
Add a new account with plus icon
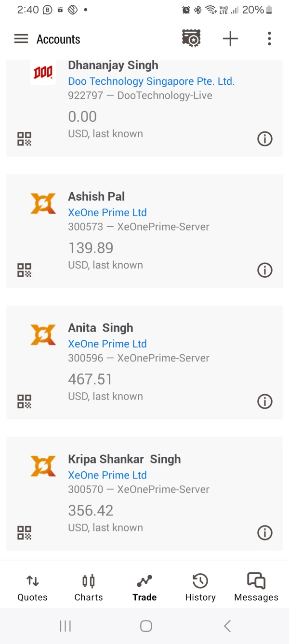click(230, 39)
